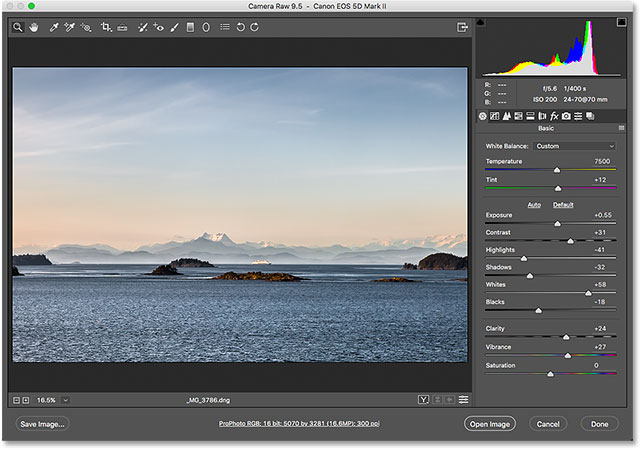Viewport: 641px width, 450px height.
Task: Click the Cancel button
Action: tap(548, 424)
